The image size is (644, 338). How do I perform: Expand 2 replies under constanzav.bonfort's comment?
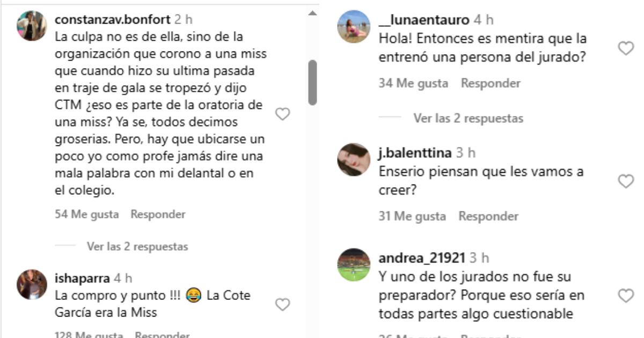tap(137, 247)
